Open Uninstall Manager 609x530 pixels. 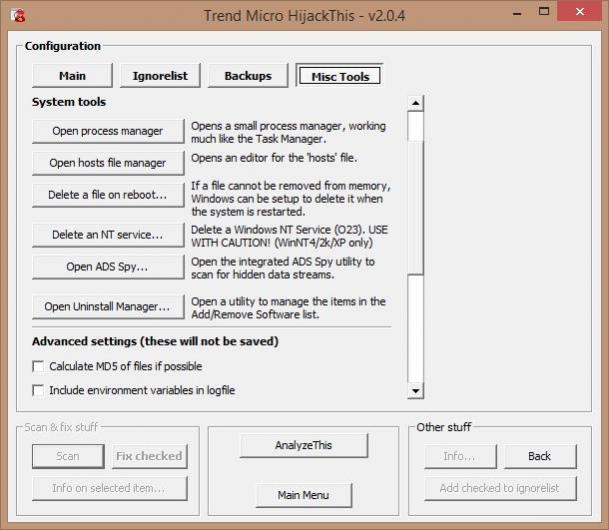[108, 307]
